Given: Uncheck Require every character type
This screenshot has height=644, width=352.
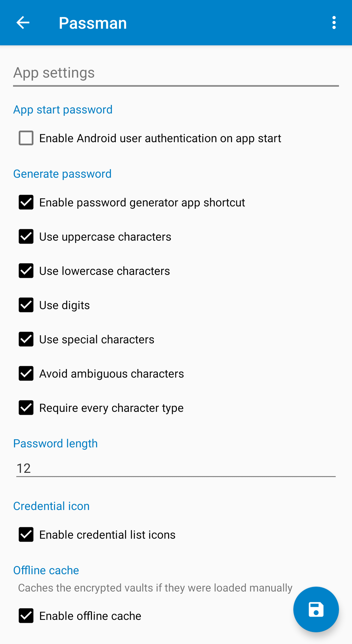Looking at the screenshot, I should 26,408.
